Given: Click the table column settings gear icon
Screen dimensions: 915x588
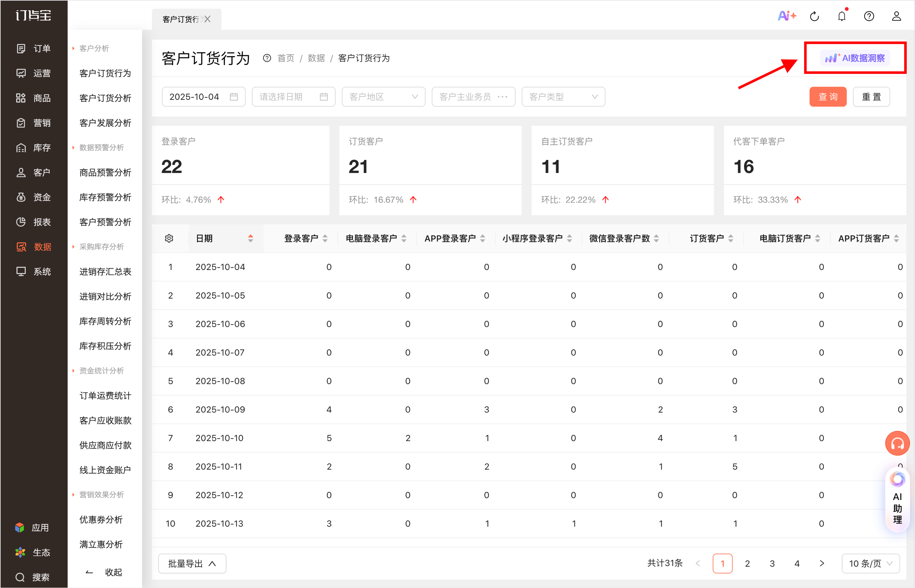Looking at the screenshot, I should (169, 239).
